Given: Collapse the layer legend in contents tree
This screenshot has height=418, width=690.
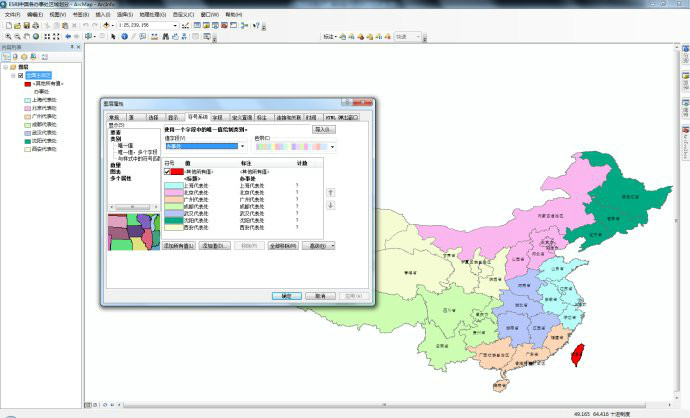Looking at the screenshot, I should (x=13, y=75).
